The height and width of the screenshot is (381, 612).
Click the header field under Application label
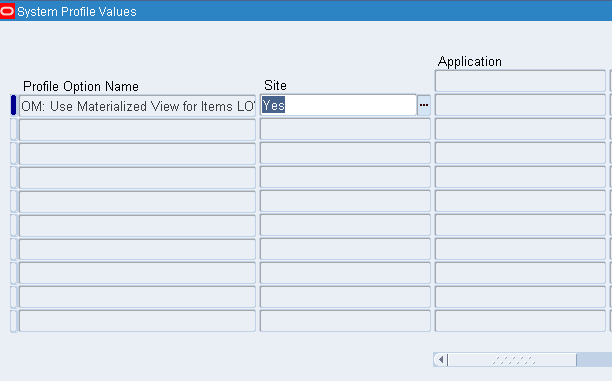click(520, 81)
